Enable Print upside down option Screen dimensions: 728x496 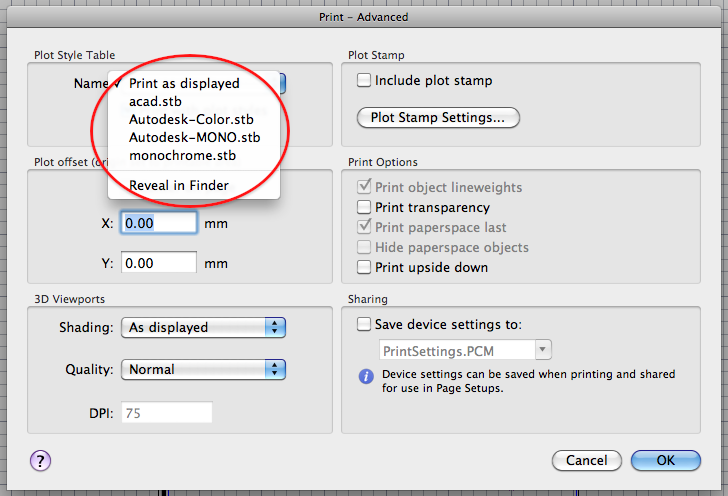364,267
